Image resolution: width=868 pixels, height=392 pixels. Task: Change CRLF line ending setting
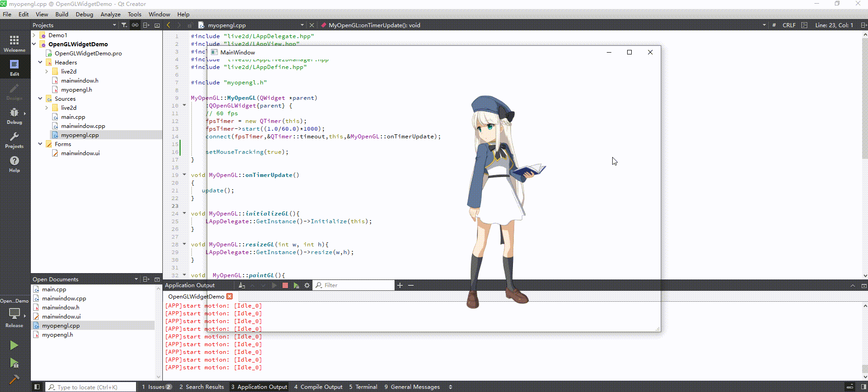click(789, 25)
